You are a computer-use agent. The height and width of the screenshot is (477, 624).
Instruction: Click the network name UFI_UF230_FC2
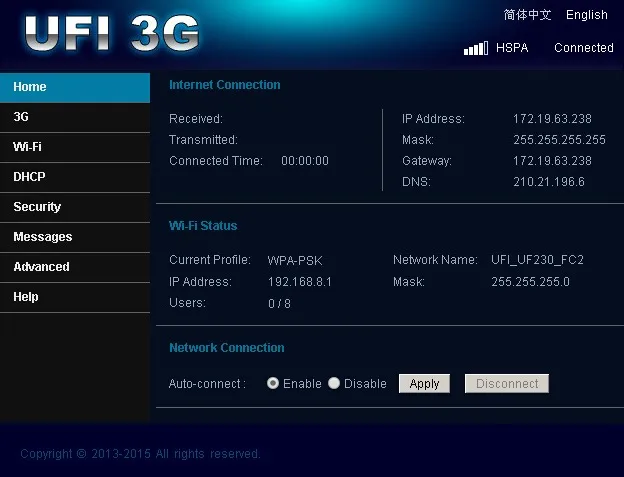click(537, 260)
